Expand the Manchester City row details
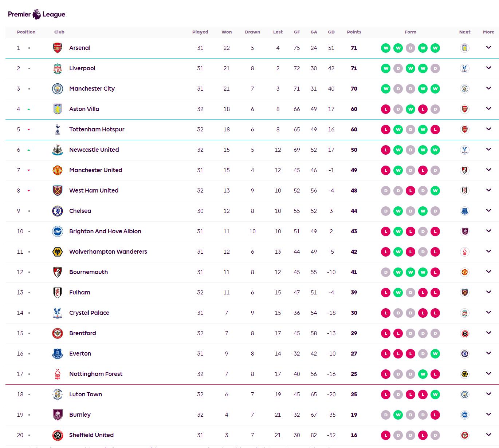This screenshot has height=448, width=499. point(489,88)
